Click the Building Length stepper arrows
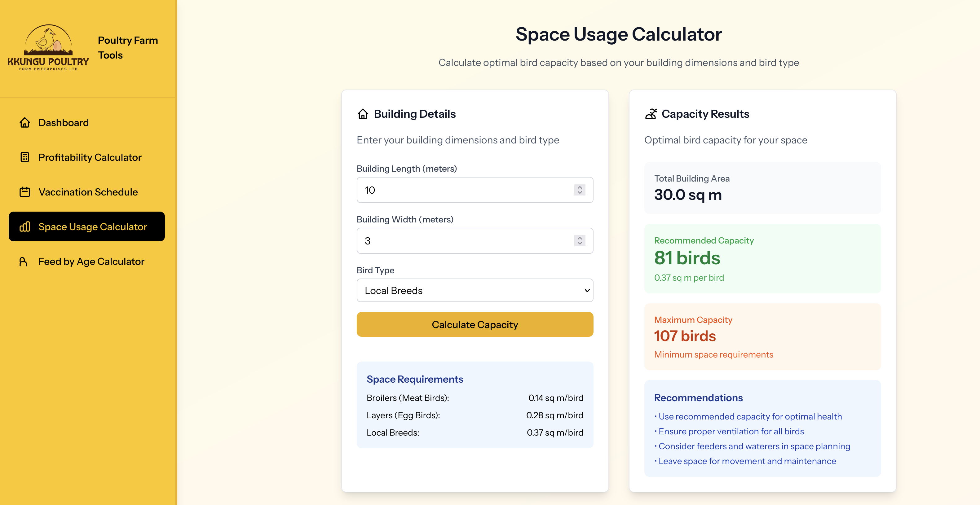980x505 pixels. point(579,190)
